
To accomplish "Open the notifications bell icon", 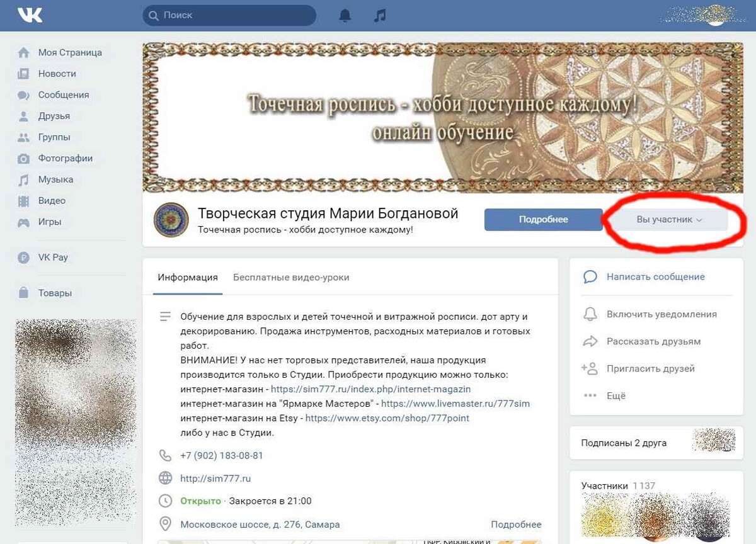I will (345, 15).
